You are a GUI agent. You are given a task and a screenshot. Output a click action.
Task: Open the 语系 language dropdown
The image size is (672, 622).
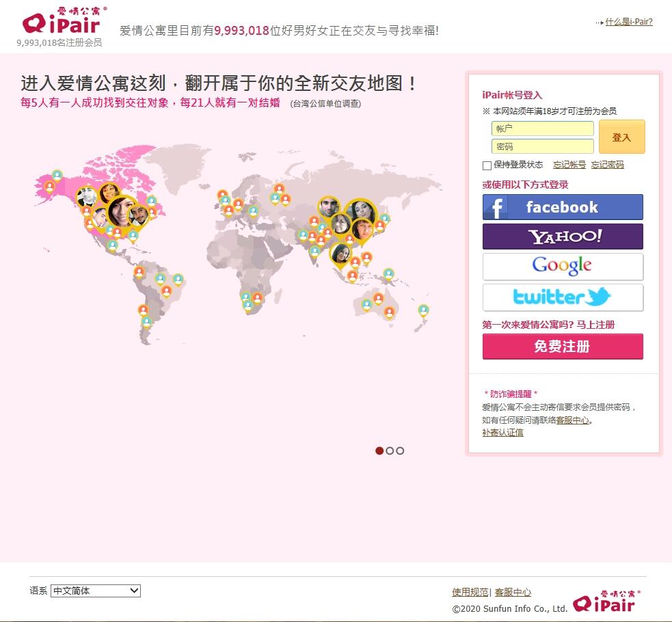[96, 591]
